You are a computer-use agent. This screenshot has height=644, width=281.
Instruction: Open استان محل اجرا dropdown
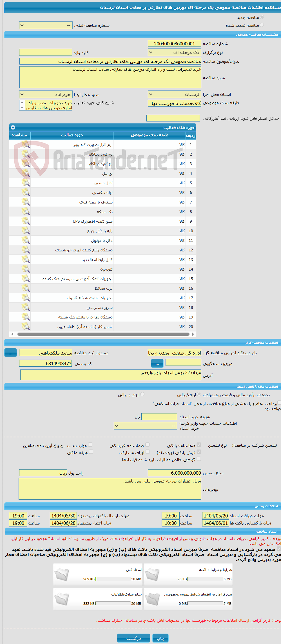[x=175, y=94]
